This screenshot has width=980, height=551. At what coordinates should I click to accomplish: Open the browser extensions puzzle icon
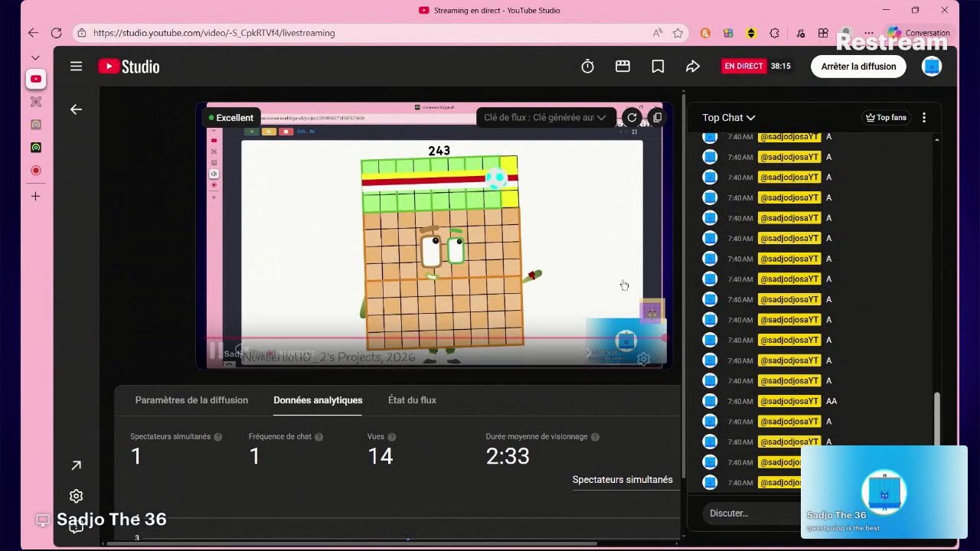774,33
